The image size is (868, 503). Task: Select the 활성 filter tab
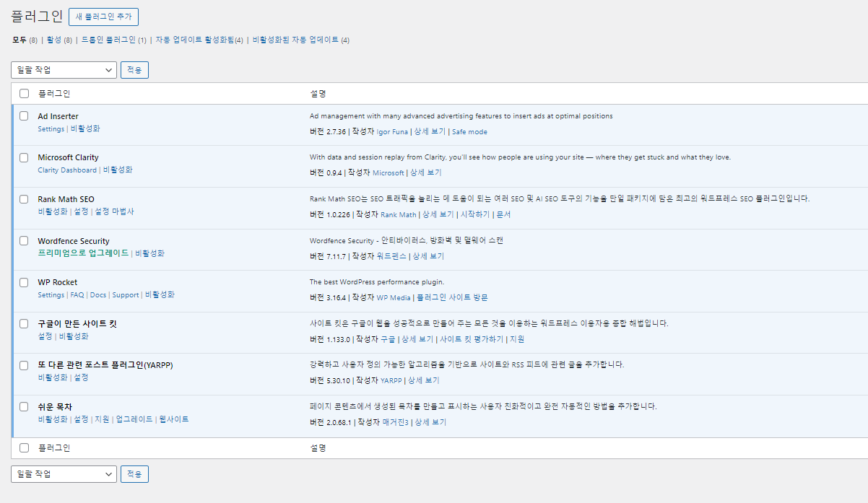[x=54, y=40]
